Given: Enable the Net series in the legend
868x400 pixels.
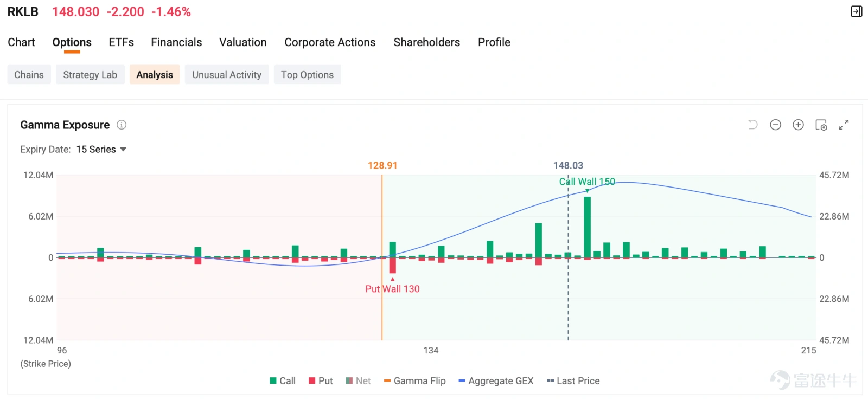Looking at the screenshot, I should click(x=359, y=381).
